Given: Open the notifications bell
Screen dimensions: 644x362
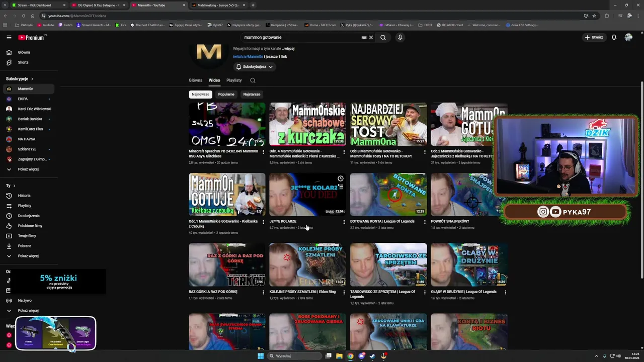Looking at the screenshot, I should [x=614, y=37].
